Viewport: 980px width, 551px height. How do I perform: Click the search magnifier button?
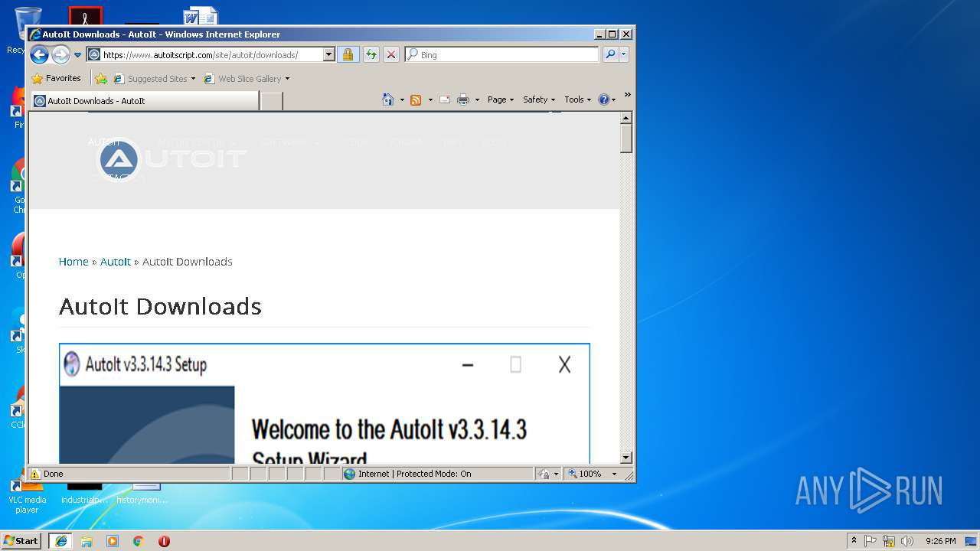click(x=610, y=54)
